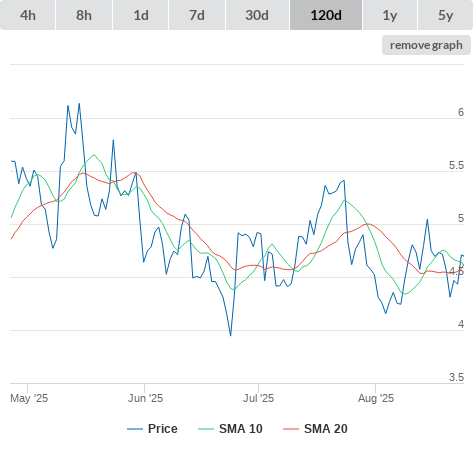Image resolution: width=474 pixels, height=455 pixels.
Task: Select the 4h time range tab
Action: (x=28, y=15)
